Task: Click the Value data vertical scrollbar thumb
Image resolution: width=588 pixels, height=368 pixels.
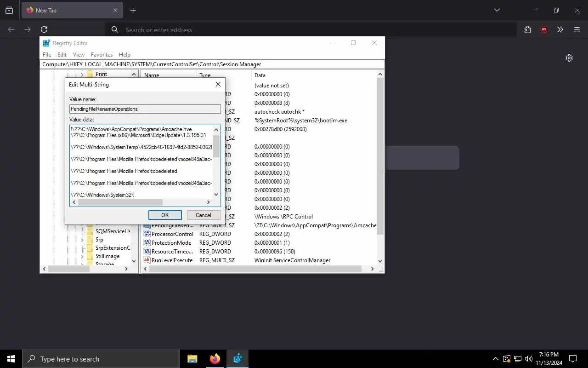Action: (x=216, y=146)
